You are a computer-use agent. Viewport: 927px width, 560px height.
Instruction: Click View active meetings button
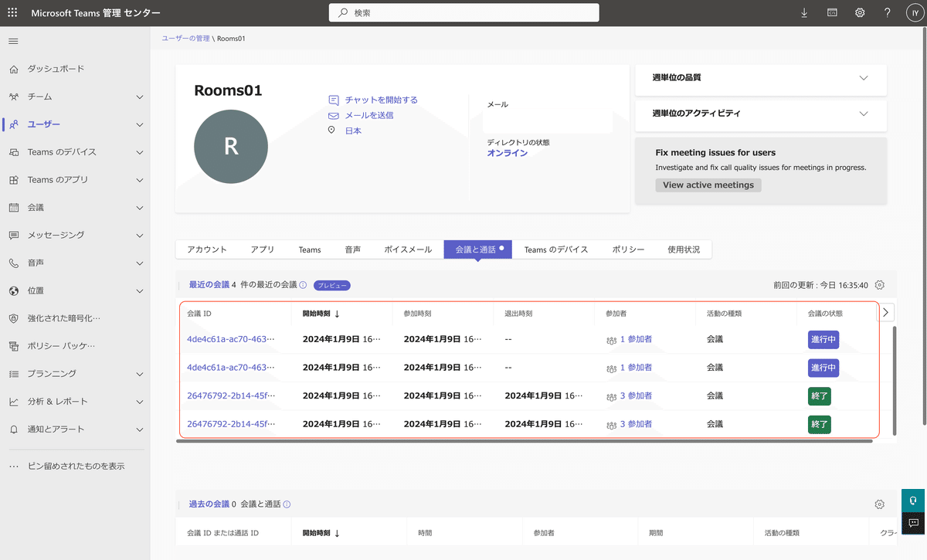[x=708, y=185]
